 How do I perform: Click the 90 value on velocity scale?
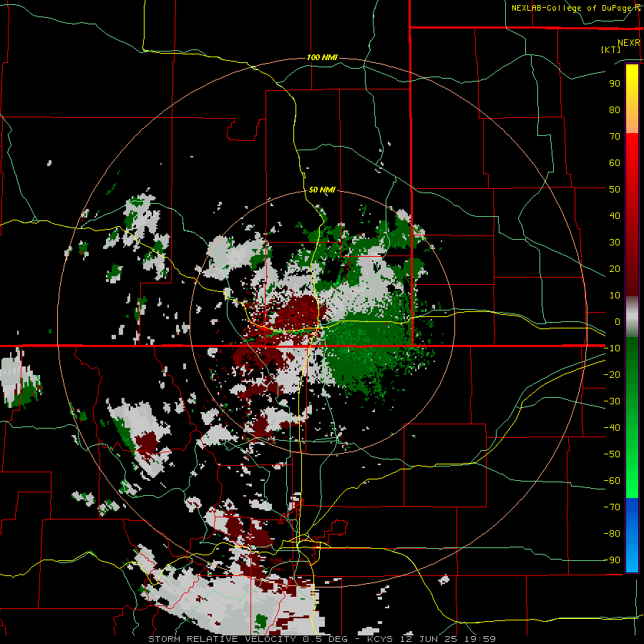pos(615,84)
